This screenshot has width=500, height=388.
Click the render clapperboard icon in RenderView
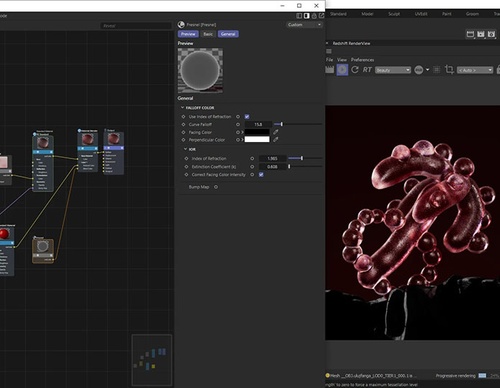329,70
